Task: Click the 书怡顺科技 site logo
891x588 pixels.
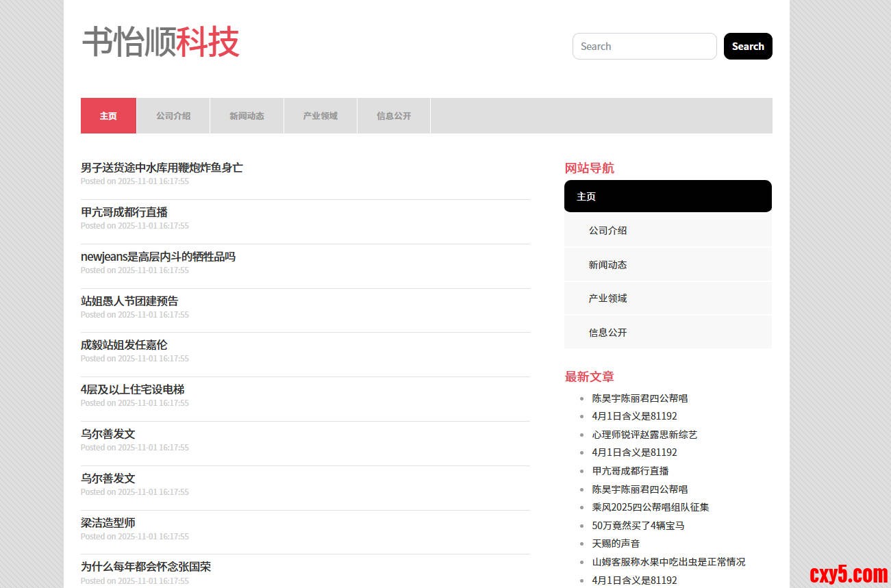Action: [x=161, y=42]
